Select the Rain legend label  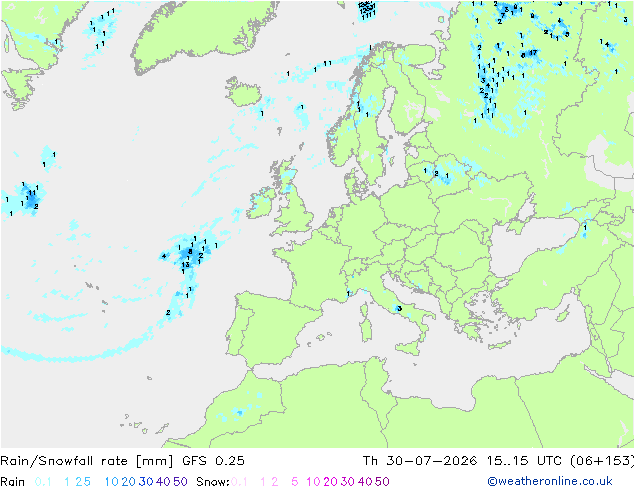point(13,482)
